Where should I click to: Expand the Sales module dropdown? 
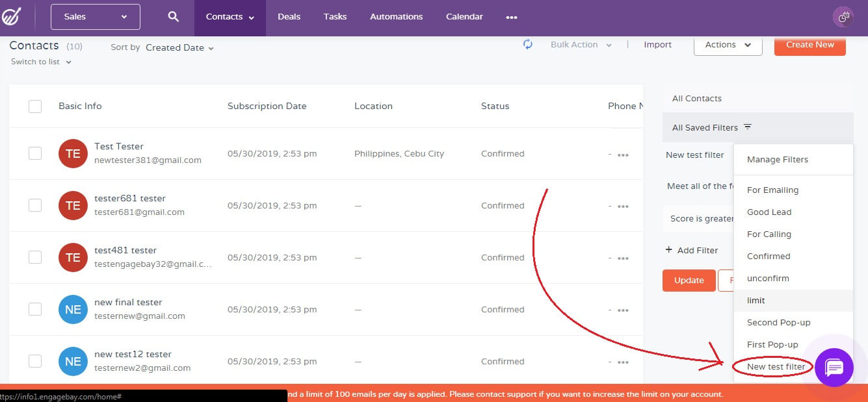(x=96, y=17)
